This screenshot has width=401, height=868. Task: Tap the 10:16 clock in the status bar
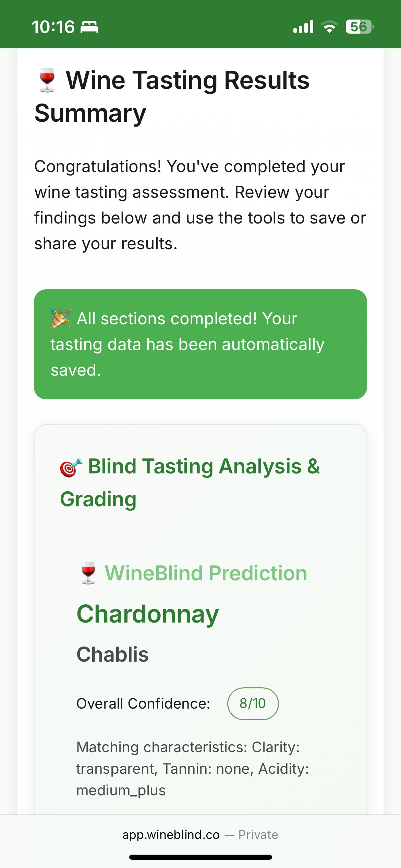coord(53,27)
